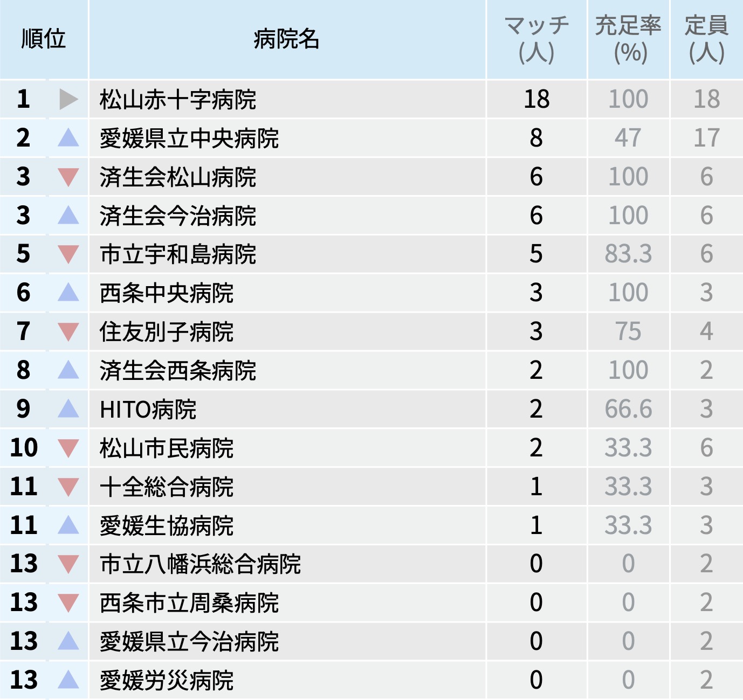The height and width of the screenshot is (700, 743).
Task: Click the blue up arrow for 済生会今治病院
Action: click(x=68, y=216)
